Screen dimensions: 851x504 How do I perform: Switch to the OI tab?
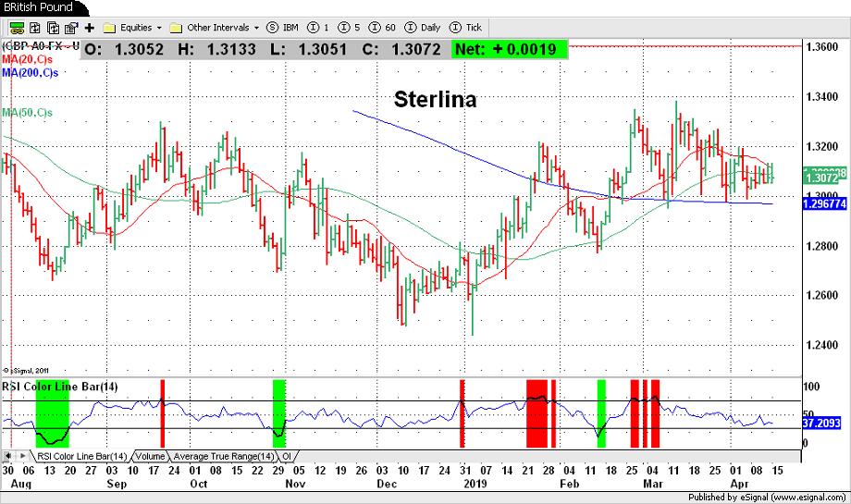287,456
